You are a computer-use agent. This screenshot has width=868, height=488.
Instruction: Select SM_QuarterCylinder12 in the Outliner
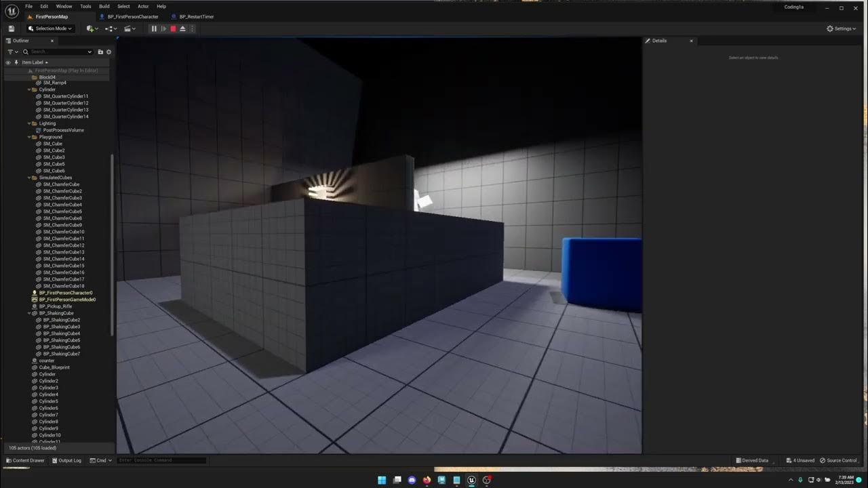[x=66, y=103]
